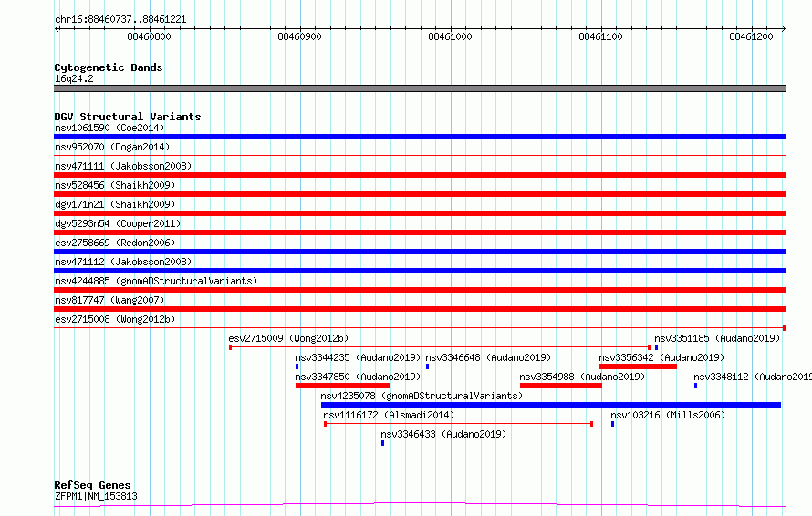This screenshot has height=516, width=812.
Task: Open nsv4244885 (gnomADStructuralVariants) label
Action: pyautogui.click(x=156, y=281)
